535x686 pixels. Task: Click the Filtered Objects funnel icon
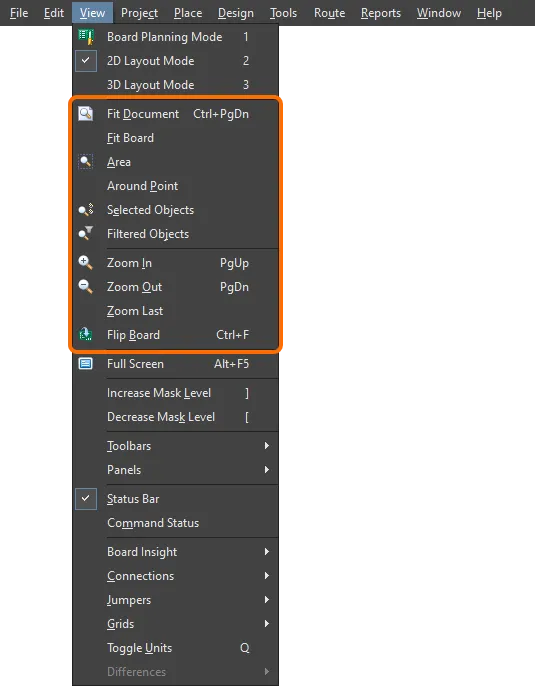[x=86, y=234]
